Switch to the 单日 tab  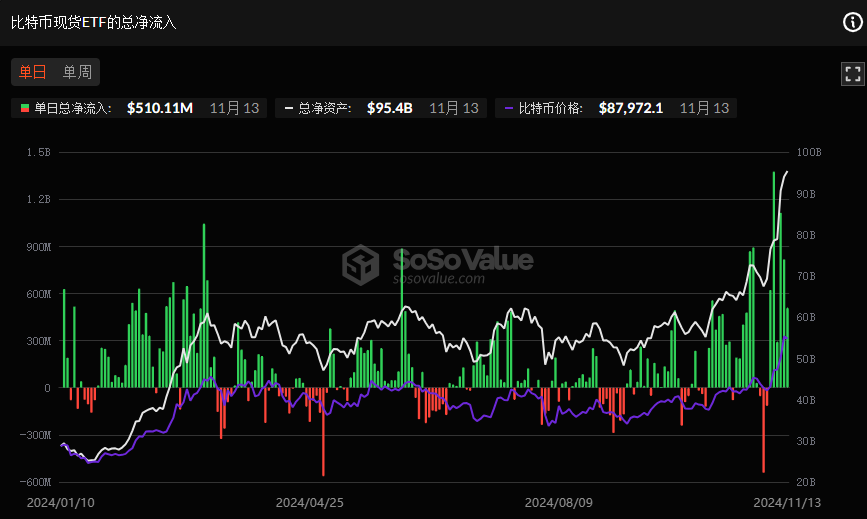coord(33,72)
